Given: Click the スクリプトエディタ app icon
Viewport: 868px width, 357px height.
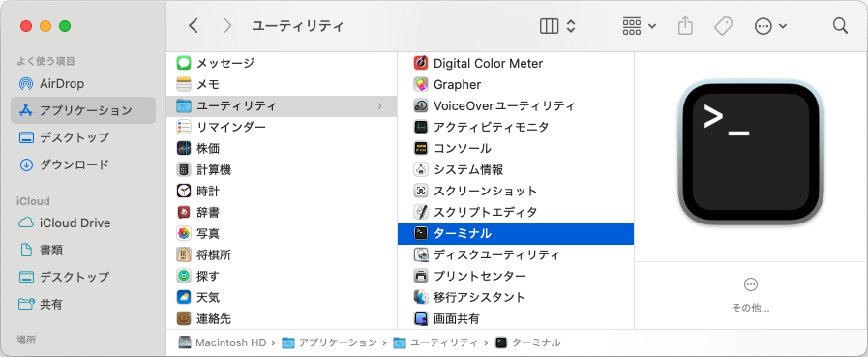Looking at the screenshot, I should tap(421, 213).
